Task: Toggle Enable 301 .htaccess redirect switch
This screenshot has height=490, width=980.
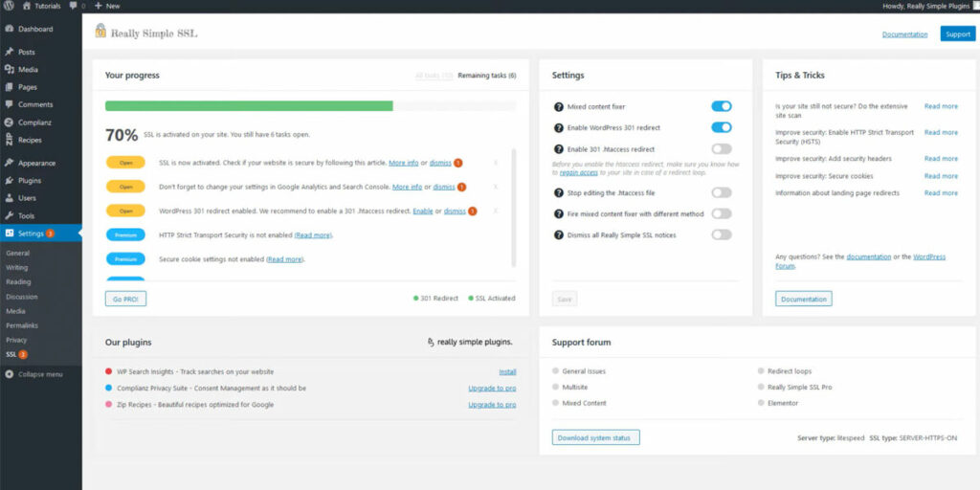Action: pyautogui.click(x=722, y=148)
